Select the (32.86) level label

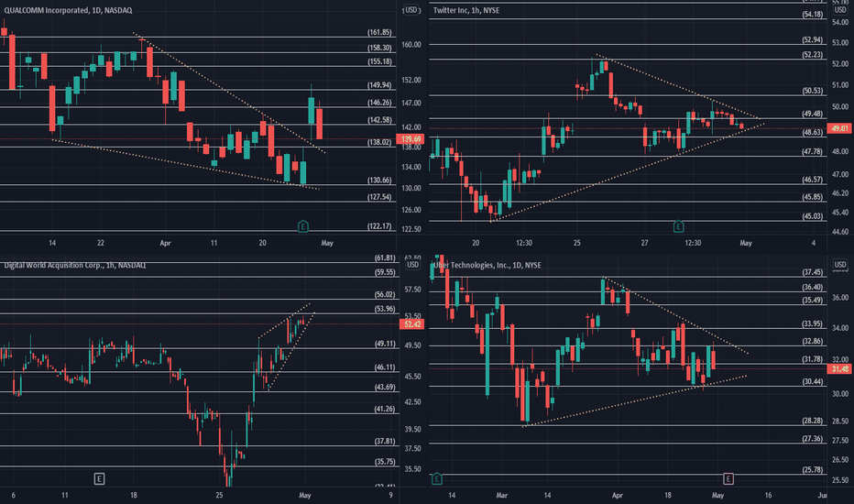813,342
